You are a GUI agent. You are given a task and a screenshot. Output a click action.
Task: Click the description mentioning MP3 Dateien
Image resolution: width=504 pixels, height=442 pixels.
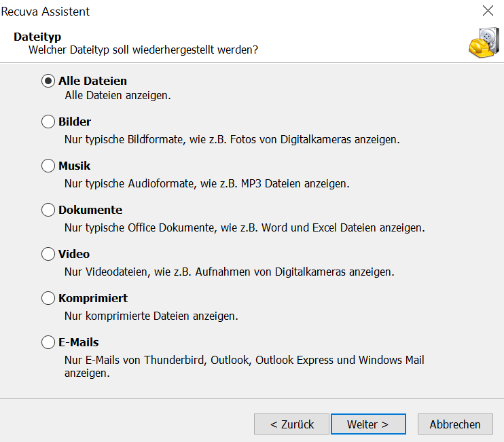(x=206, y=184)
